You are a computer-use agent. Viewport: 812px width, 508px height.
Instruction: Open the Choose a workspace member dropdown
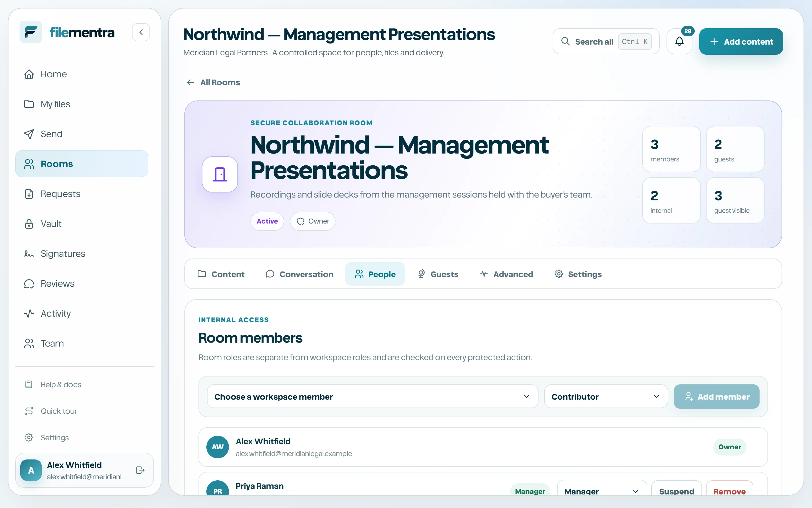372,397
